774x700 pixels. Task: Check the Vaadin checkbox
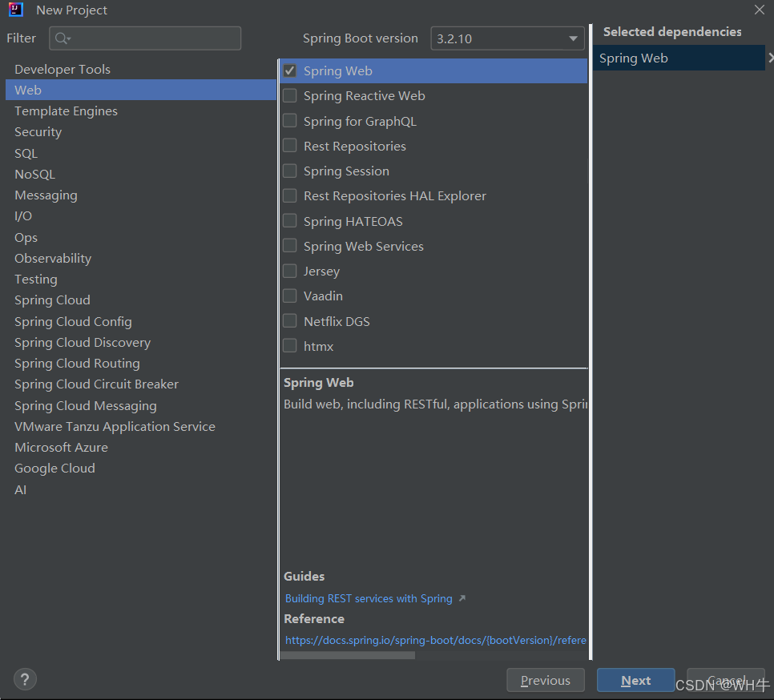[290, 296]
